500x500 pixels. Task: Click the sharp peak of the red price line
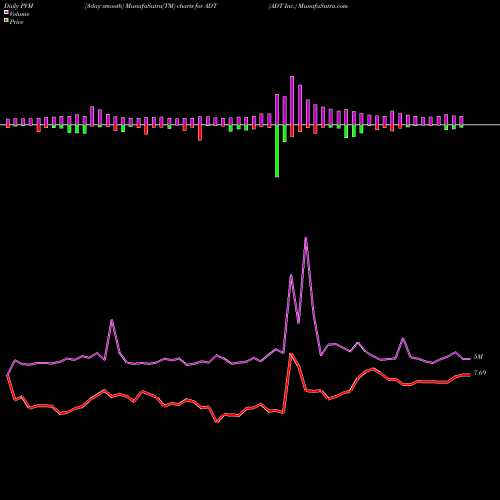pyautogui.click(x=292, y=354)
